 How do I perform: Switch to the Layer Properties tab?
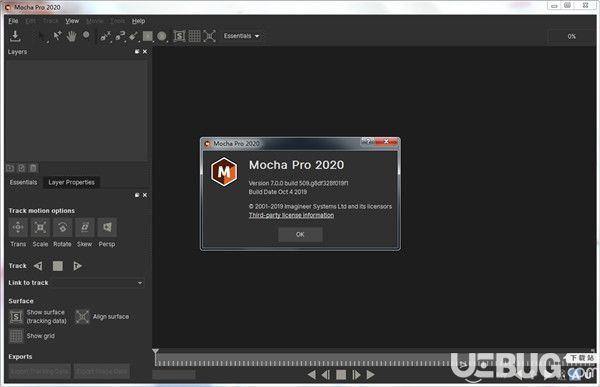pos(72,182)
